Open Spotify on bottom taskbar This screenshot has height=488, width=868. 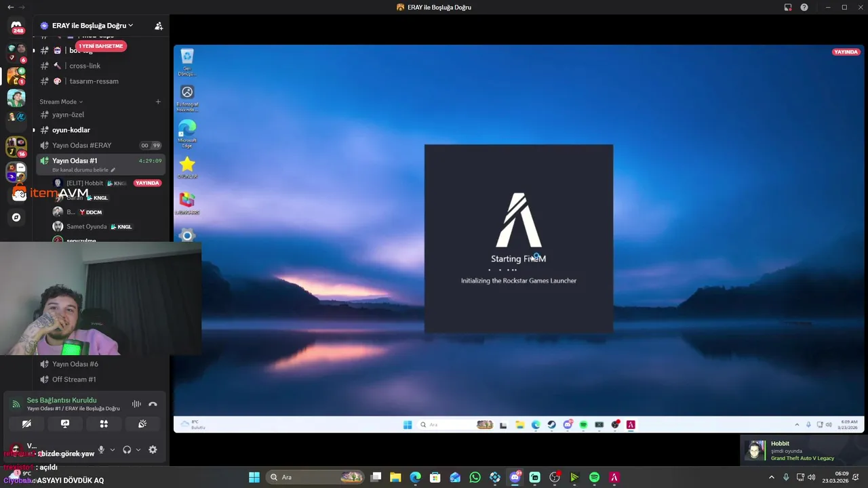[594, 477]
